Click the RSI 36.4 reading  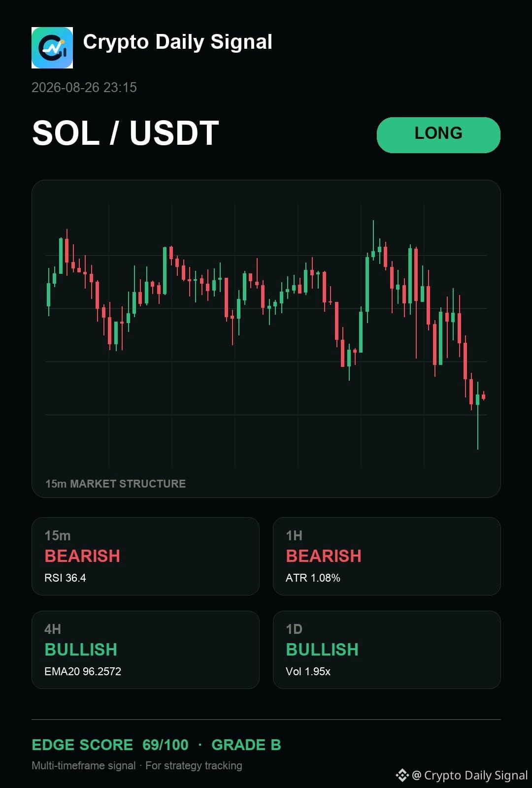coord(65,578)
